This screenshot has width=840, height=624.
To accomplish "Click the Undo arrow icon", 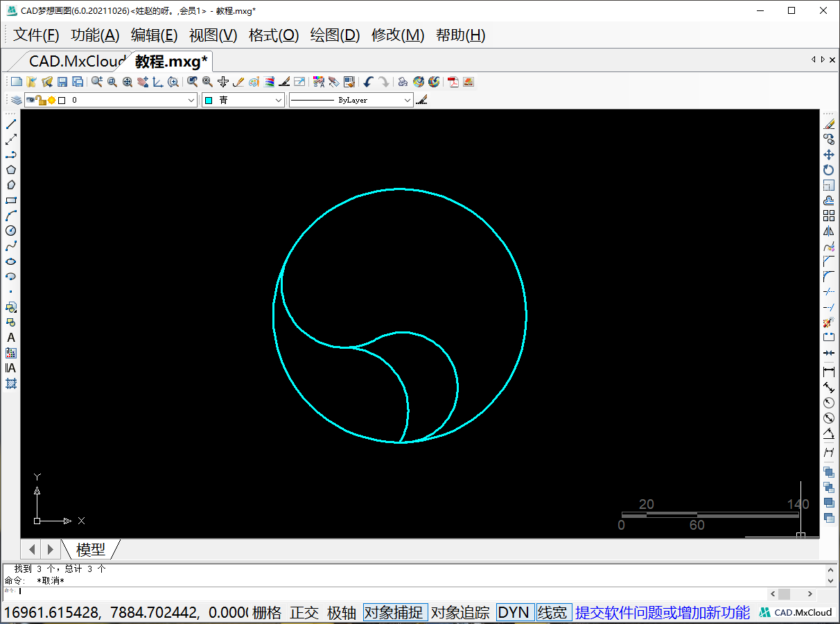I will 368,82.
